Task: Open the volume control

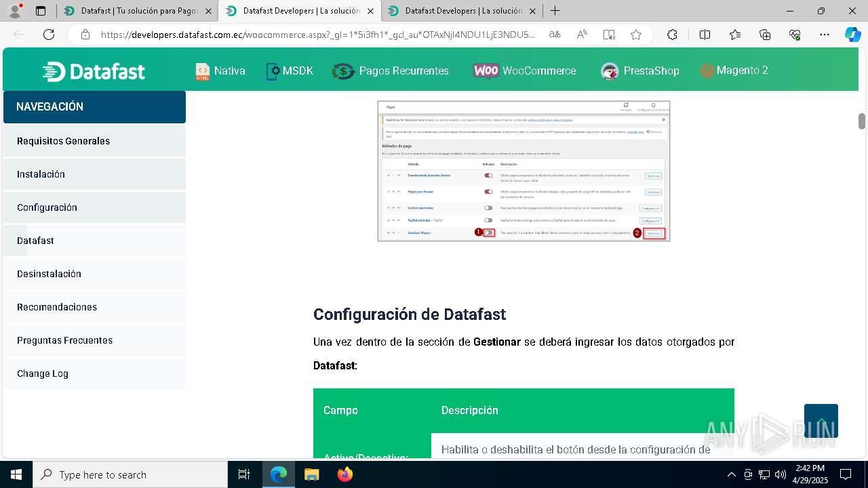Action: pyautogui.click(x=781, y=474)
